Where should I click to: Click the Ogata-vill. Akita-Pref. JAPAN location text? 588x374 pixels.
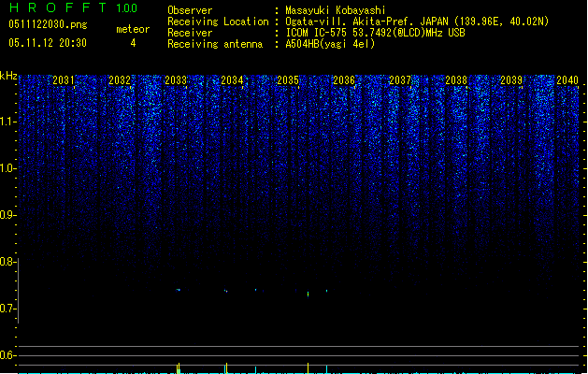417,22
